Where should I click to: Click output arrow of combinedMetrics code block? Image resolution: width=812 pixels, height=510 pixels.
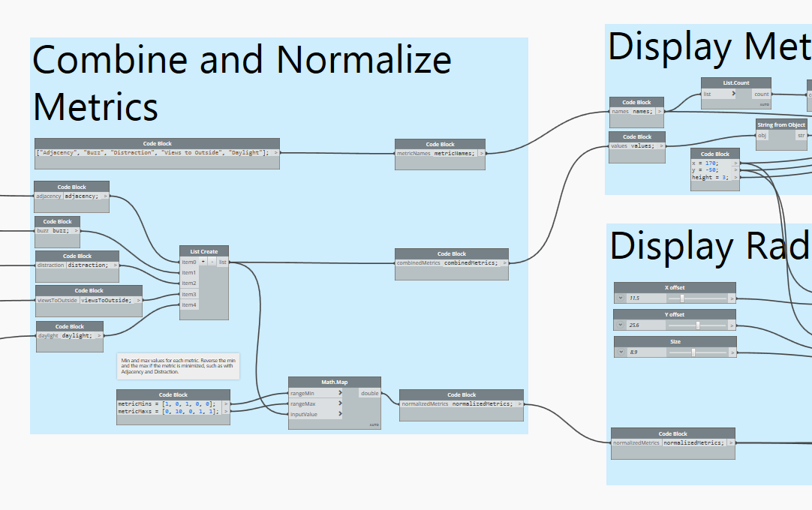click(504, 263)
